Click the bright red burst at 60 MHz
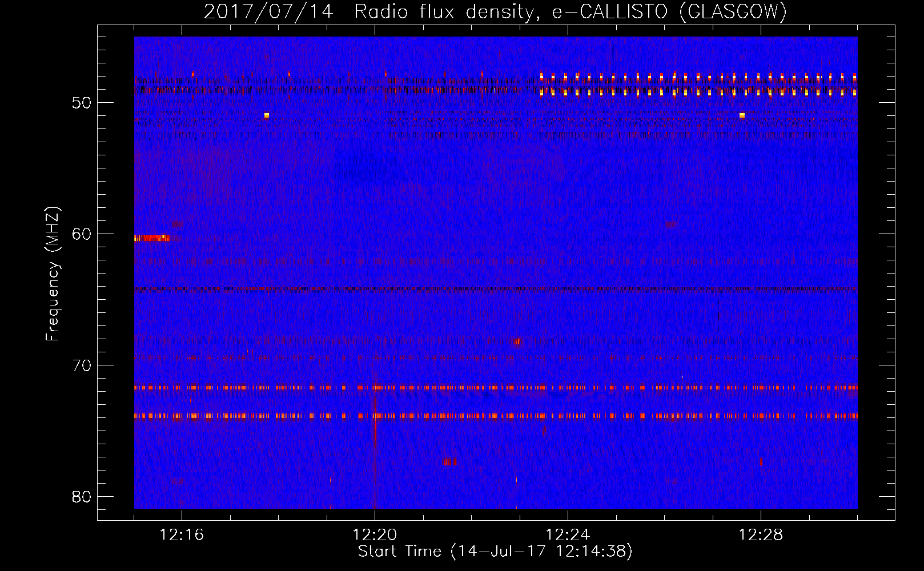The image size is (924, 571). (152, 238)
